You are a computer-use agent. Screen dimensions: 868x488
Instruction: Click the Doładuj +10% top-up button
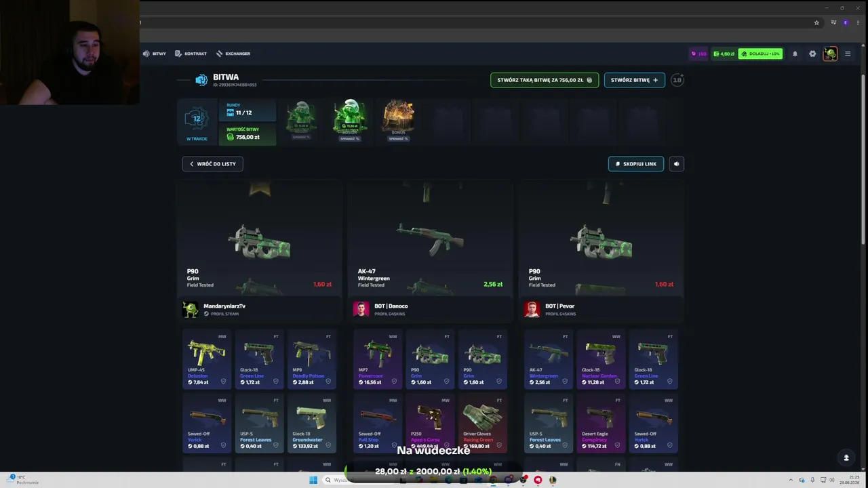pyautogui.click(x=760, y=54)
